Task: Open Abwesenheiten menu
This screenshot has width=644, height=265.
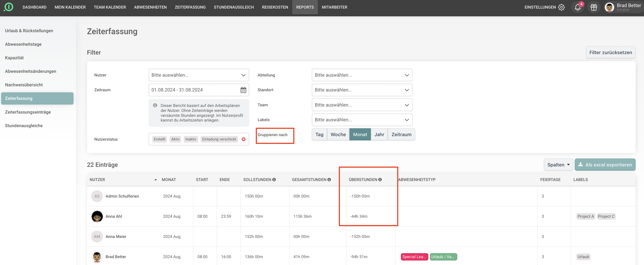Action: (x=150, y=7)
